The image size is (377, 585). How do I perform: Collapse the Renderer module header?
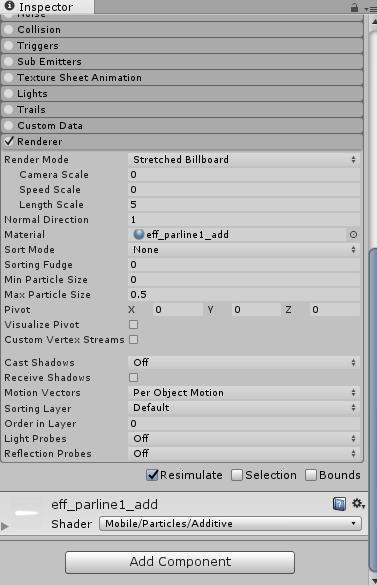click(182, 142)
